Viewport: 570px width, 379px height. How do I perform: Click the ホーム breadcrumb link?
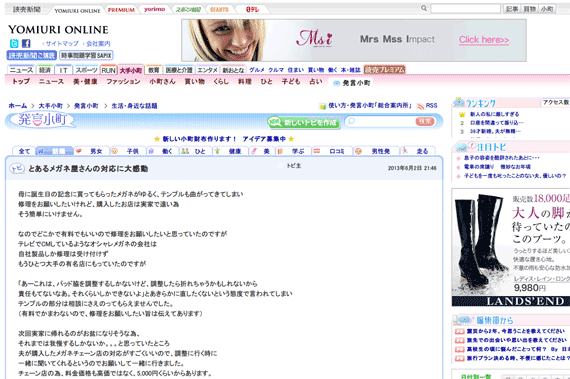click(x=18, y=106)
